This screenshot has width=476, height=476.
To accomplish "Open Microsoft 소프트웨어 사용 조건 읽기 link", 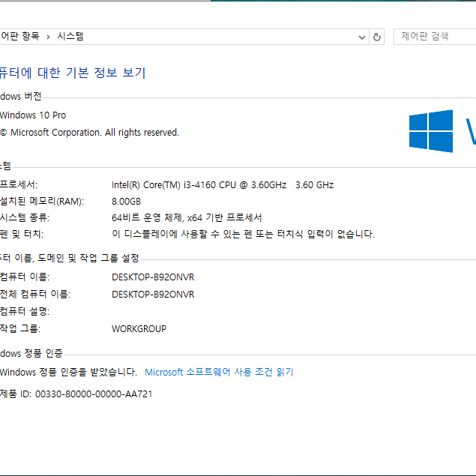I will click(219, 372).
